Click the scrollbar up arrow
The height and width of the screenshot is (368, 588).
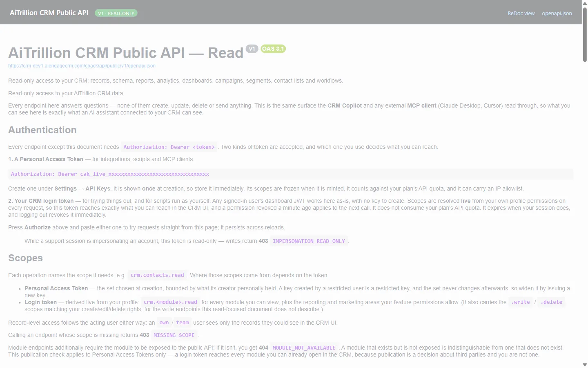pyautogui.click(x=585, y=3)
